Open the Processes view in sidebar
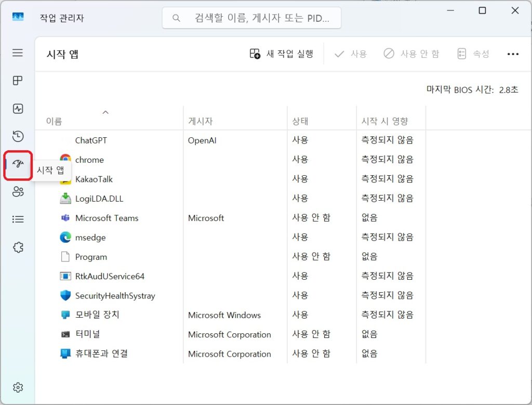Screen dimensions: 532x405 (x=18, y=81)
